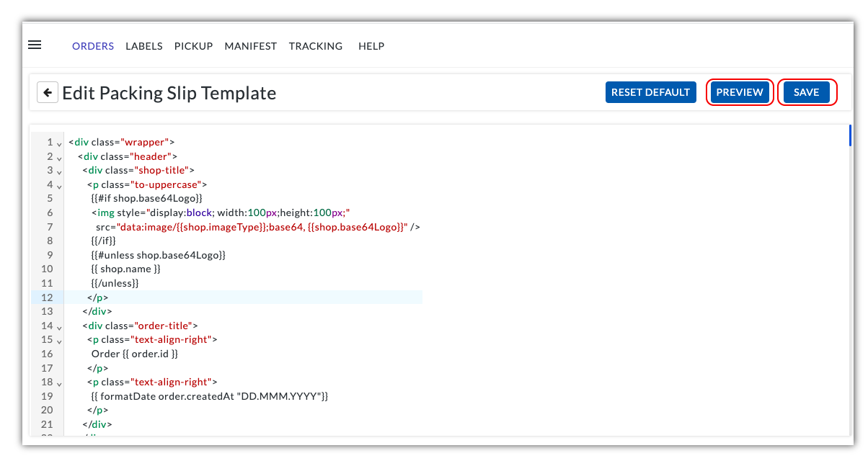This screenshot has height=461, width=868.
Task: Collapse the header div at line 2
Action: [59, 157]
